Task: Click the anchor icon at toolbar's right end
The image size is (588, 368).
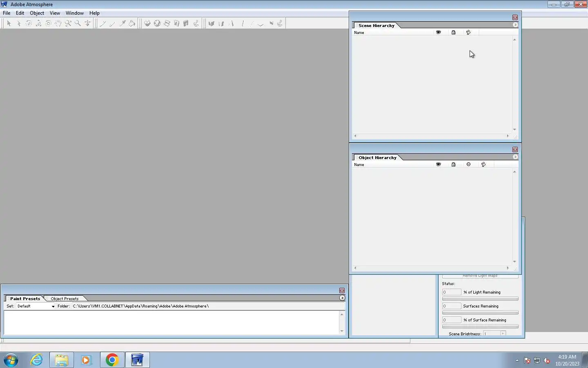Action: (280, 24)
